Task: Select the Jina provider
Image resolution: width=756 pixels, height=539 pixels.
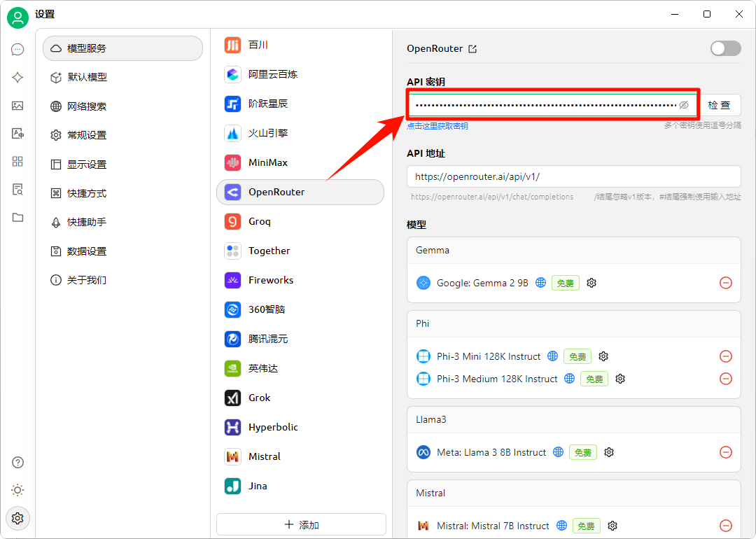Action: coord(300,486)
